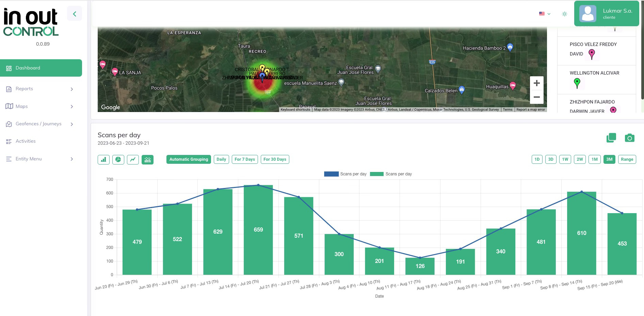The image size is (644, 316).
Task: Expand the Reports section
Action: tap(41, 89)
